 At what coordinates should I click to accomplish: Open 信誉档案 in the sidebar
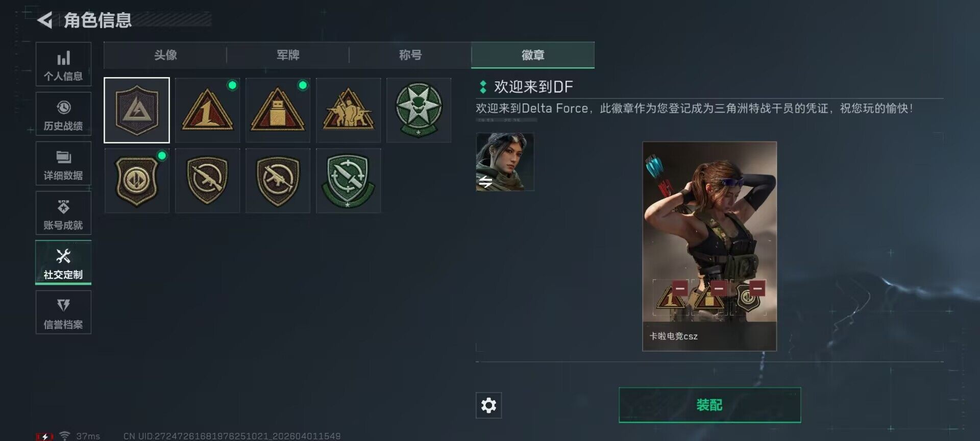pyautogui.click(x=63, y=312)
